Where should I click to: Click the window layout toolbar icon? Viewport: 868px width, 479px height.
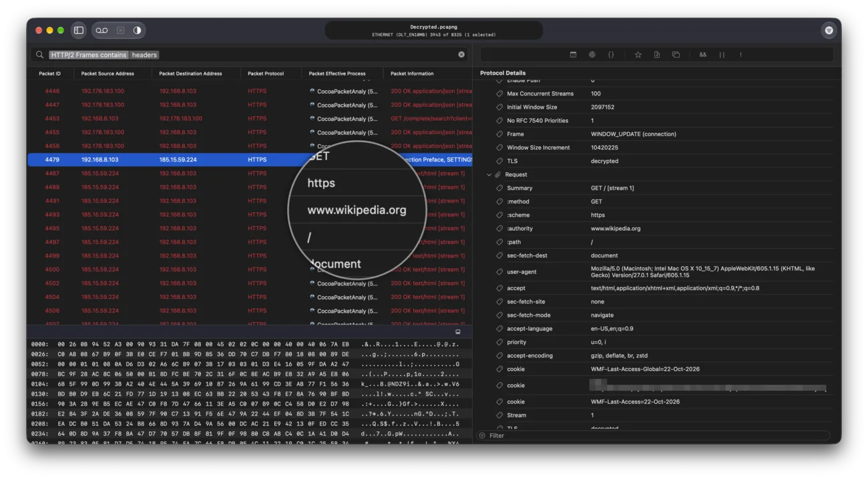tap(573, 55)
